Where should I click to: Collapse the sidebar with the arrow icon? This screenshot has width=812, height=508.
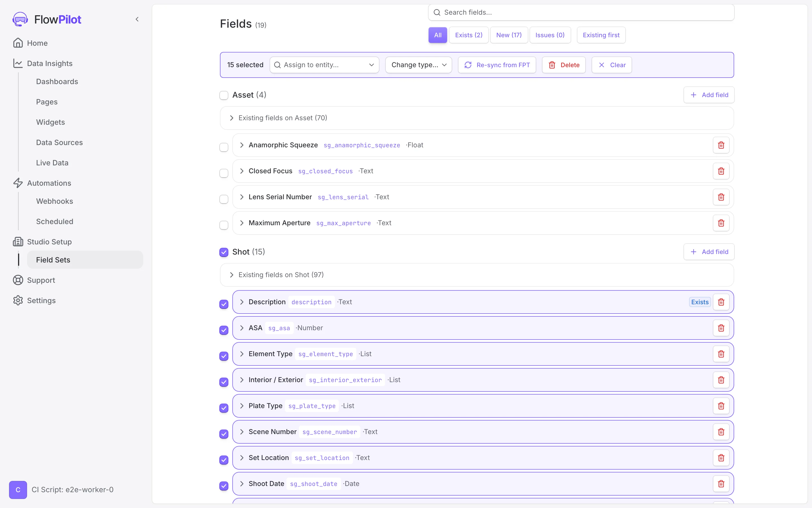137,19
